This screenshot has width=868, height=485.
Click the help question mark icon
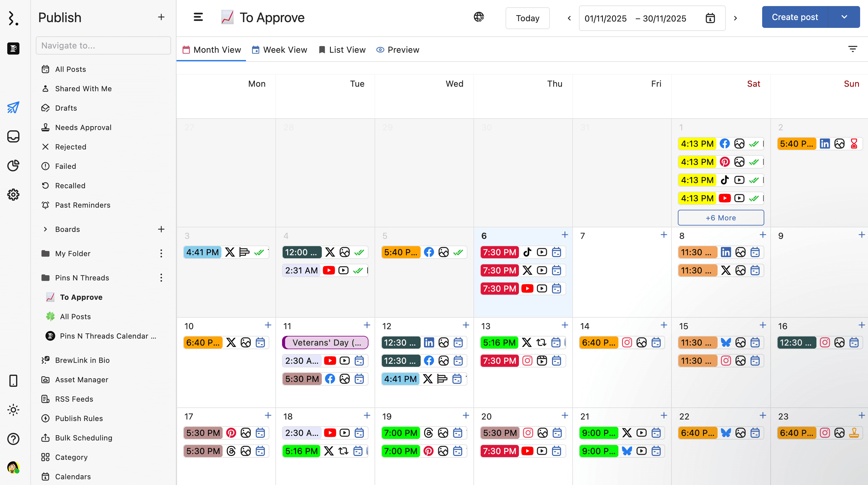pyautogui.click(x=13, y=439)
